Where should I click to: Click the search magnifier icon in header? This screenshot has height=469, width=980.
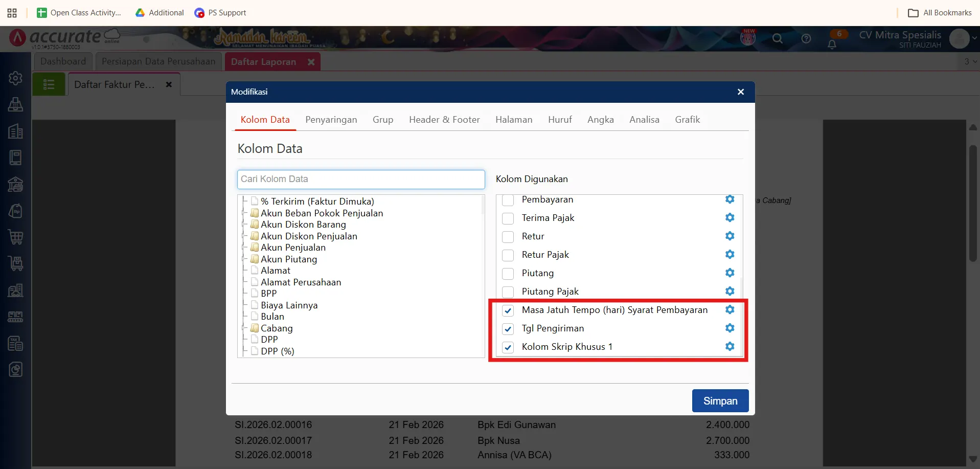(x=777, y=39)
